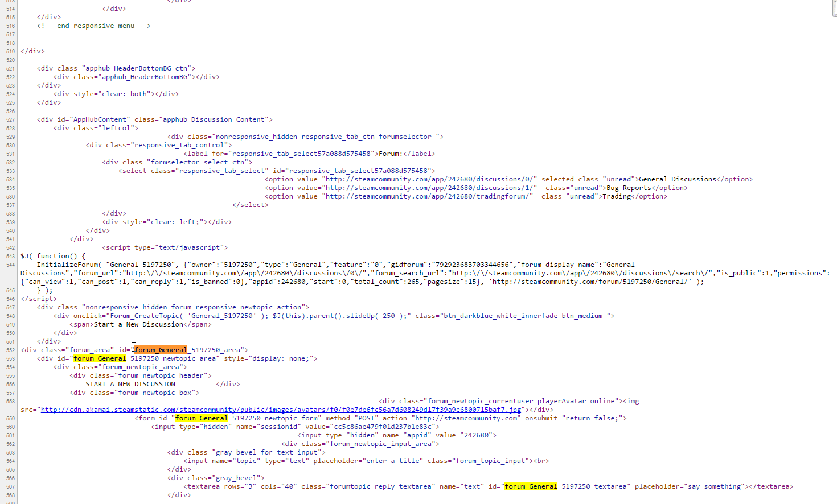Image resolution: width=837 pixels, height=504 pixels.
Task: Click class value "btn_darkblue_white_innerfade btn_medium"
Action: click(523, 316)
